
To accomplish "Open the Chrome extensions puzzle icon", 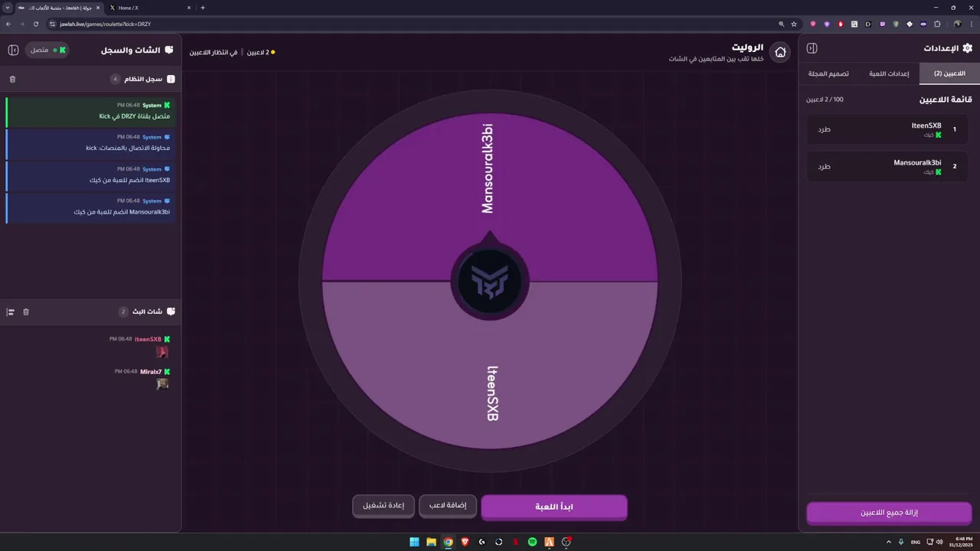I will click(x=937, y=24).
